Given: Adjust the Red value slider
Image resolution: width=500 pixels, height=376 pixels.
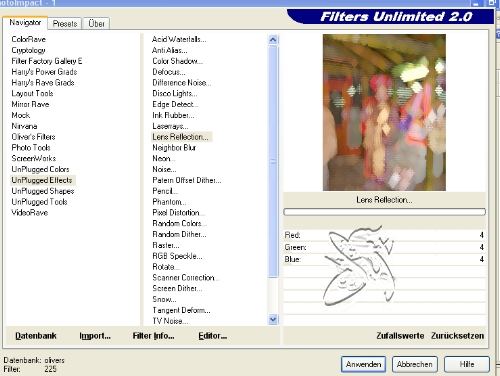Looking at the screenshot, I should (385, 235).
